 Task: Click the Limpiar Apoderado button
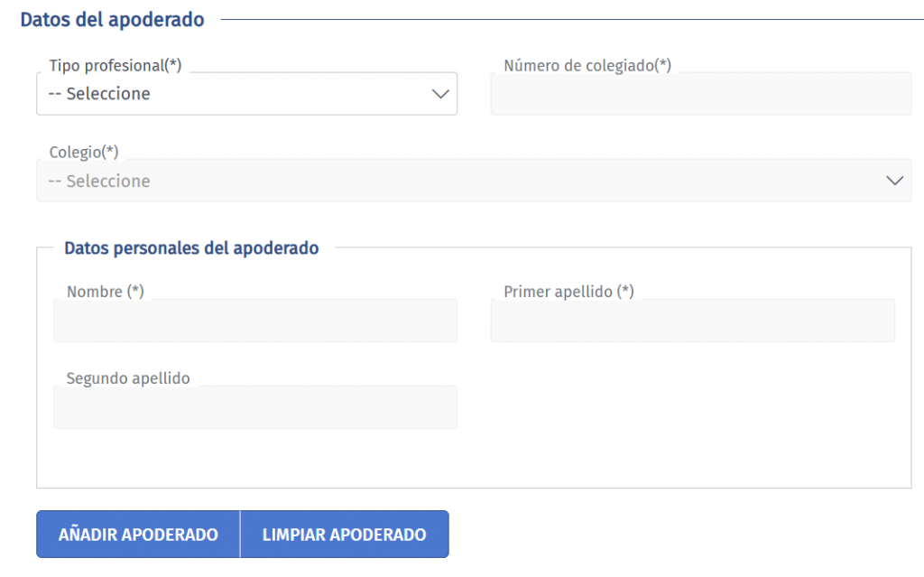click(344, 535)
